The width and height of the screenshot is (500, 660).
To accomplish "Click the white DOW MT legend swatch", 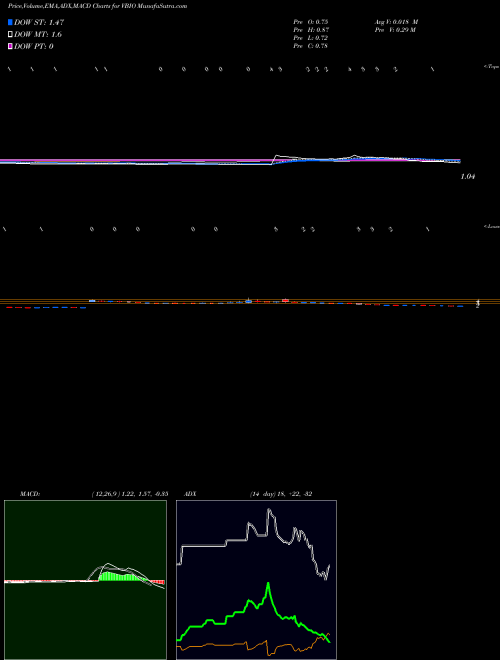I will (10, 34).
